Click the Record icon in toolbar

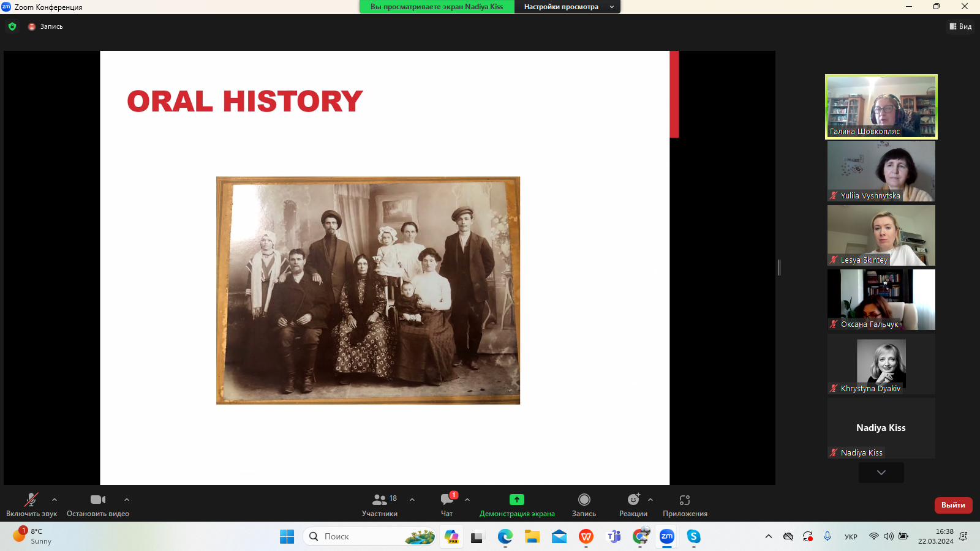coord(584,505)
